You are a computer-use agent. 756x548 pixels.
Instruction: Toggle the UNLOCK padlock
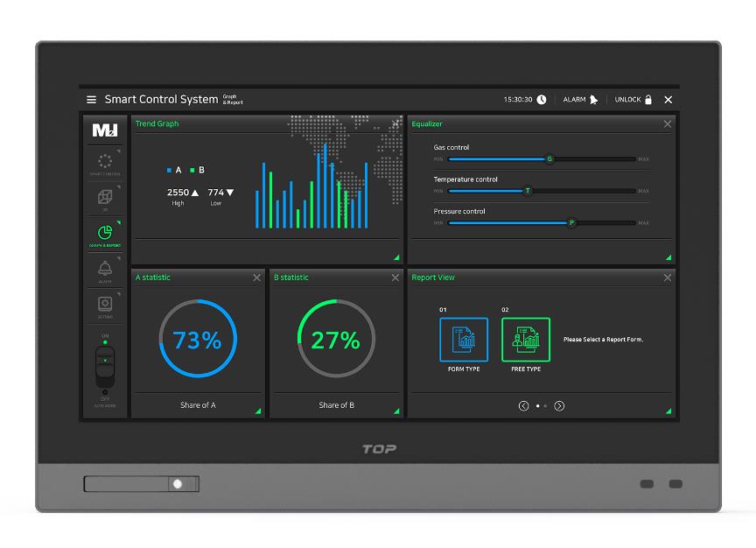[648, 100]
